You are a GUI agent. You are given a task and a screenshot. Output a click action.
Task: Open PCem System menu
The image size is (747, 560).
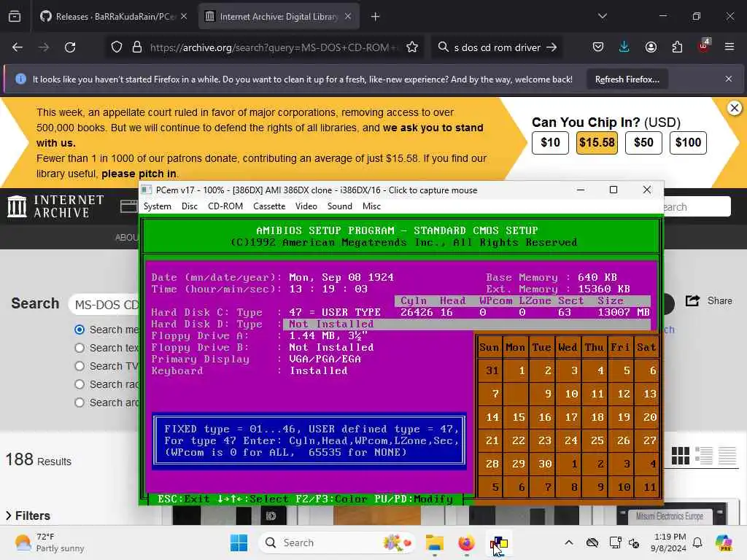pyautogui.click(x=158, y=206)
